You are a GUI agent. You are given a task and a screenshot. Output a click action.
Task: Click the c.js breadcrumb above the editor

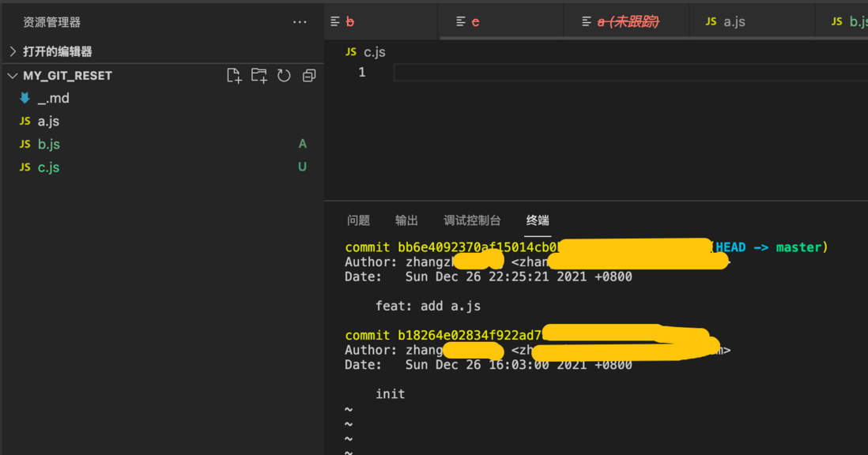click(x=374, y=52)
